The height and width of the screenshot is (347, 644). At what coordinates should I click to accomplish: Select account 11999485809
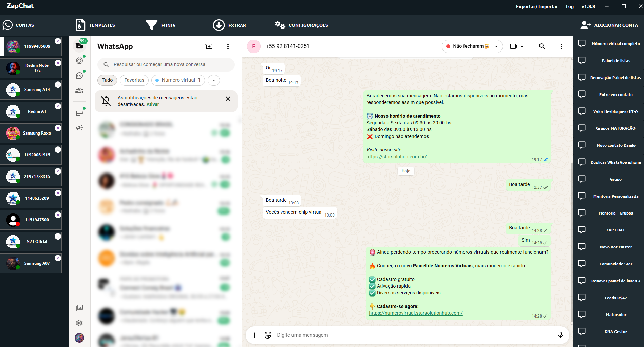point(31,46)
